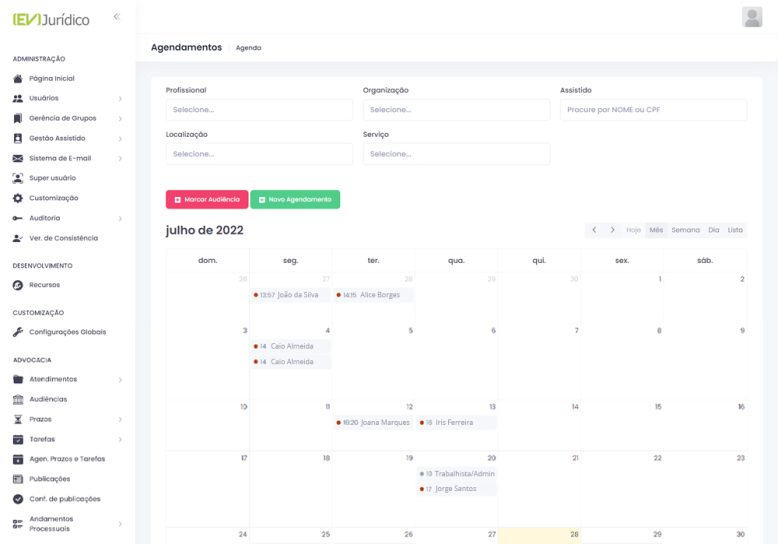Click the Prazos hourglass icon
The image size is (778, 544).
point(18,419)
